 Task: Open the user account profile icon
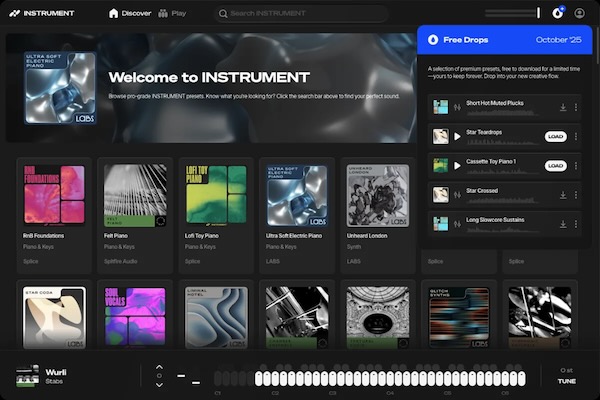point(580,13)
